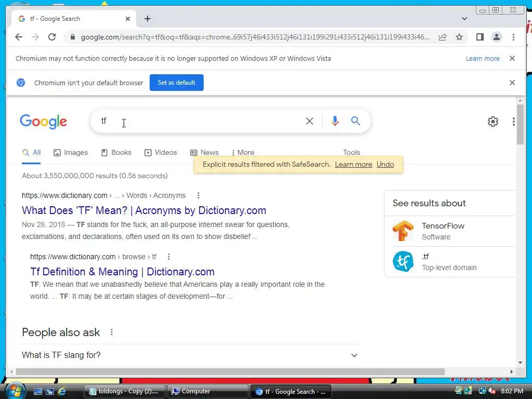This screenshot has height=399, width=532.
Task: Open the More search categories menu
Action: 243,153
